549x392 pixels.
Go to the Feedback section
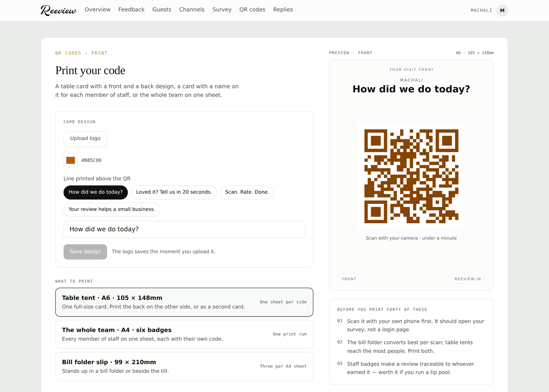pyautogui.click(x=131, y=10)
